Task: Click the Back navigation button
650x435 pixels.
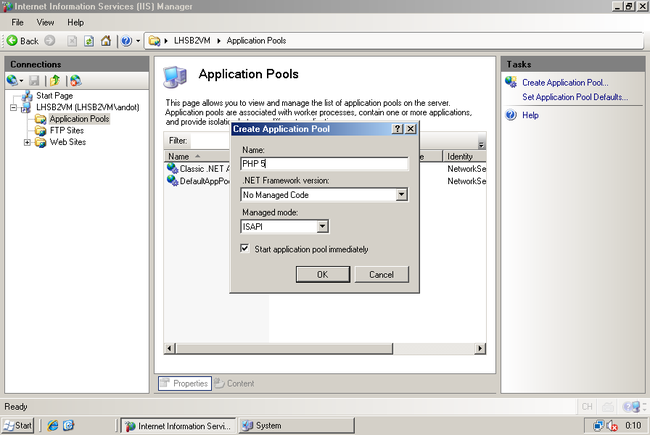Action: click(23, 41)
